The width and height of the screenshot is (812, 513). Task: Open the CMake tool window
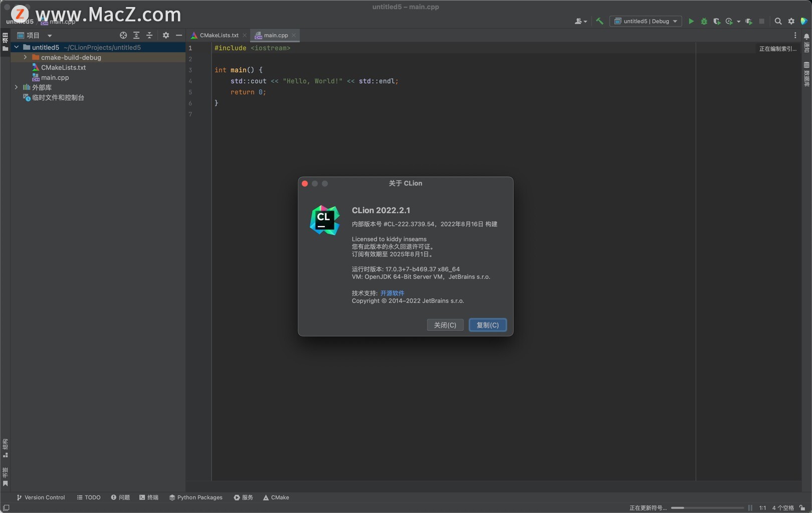[276, 497]
